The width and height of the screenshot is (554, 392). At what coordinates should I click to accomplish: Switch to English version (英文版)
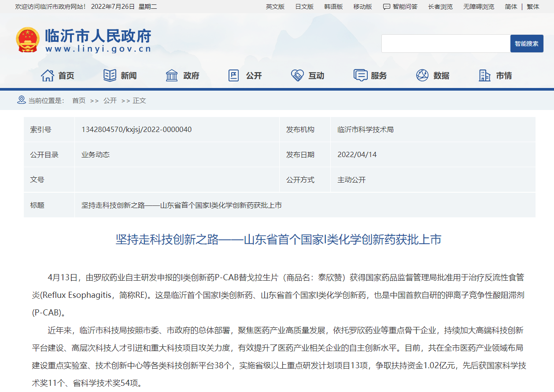275,7
